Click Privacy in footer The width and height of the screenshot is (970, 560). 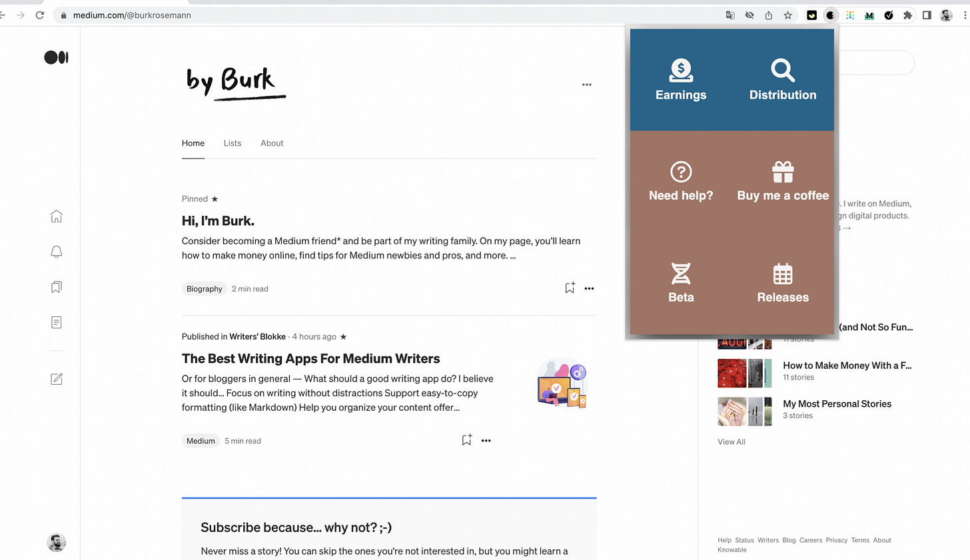point(837,540)
